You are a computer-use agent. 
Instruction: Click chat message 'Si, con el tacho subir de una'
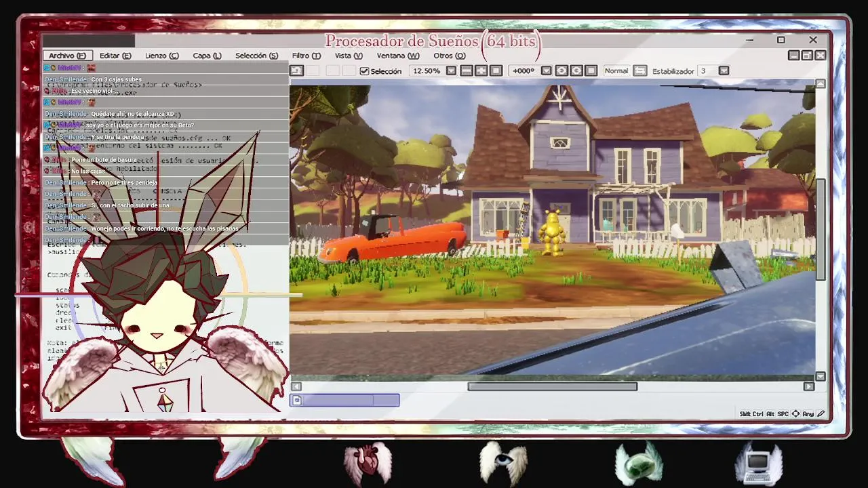click(130, 205)
